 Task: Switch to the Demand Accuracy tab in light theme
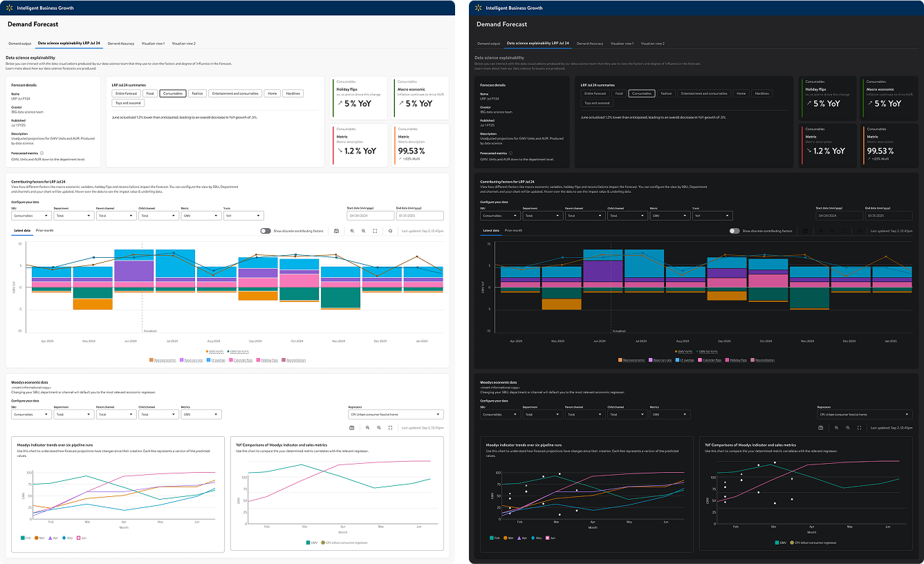point(121,44)
